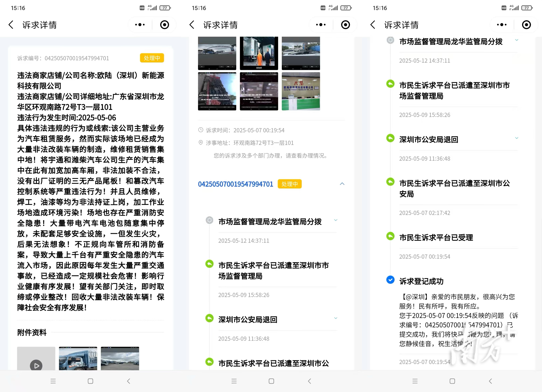The image size is (542, 392).
Task: Open blue request number 04250507001954799​4701 link
Action: point(235,184)
